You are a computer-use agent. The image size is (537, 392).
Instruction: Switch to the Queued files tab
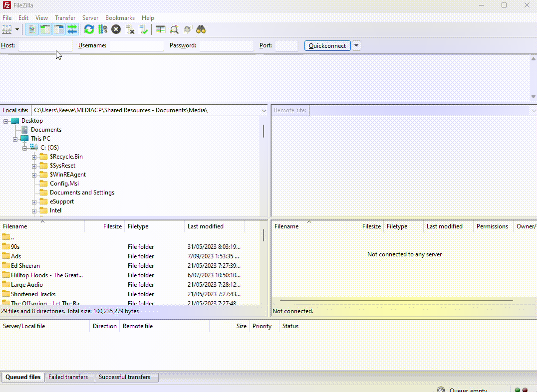point(23,377)
